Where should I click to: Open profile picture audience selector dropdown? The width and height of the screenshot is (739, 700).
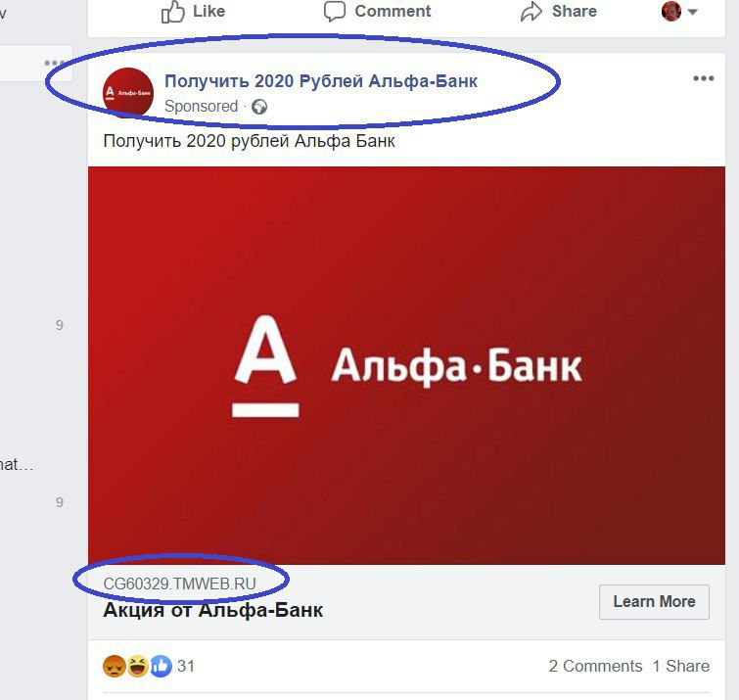pos(679,12)
